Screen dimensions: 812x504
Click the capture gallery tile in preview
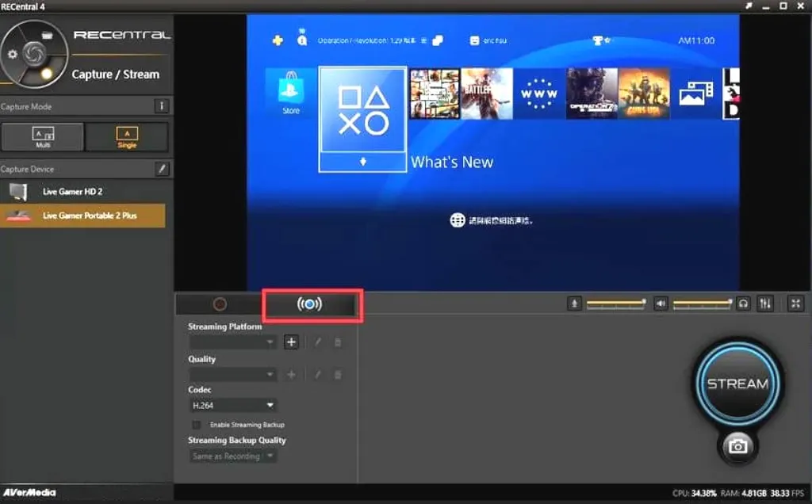click(696, 94)
